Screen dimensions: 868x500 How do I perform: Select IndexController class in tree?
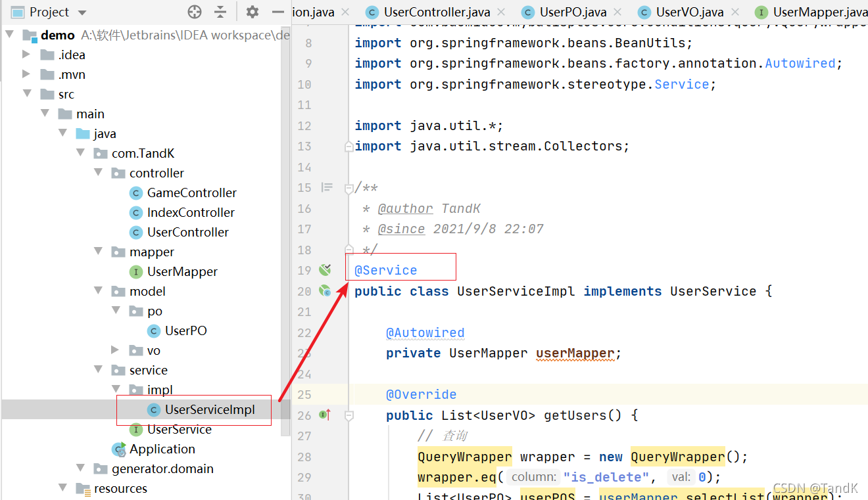191,213
